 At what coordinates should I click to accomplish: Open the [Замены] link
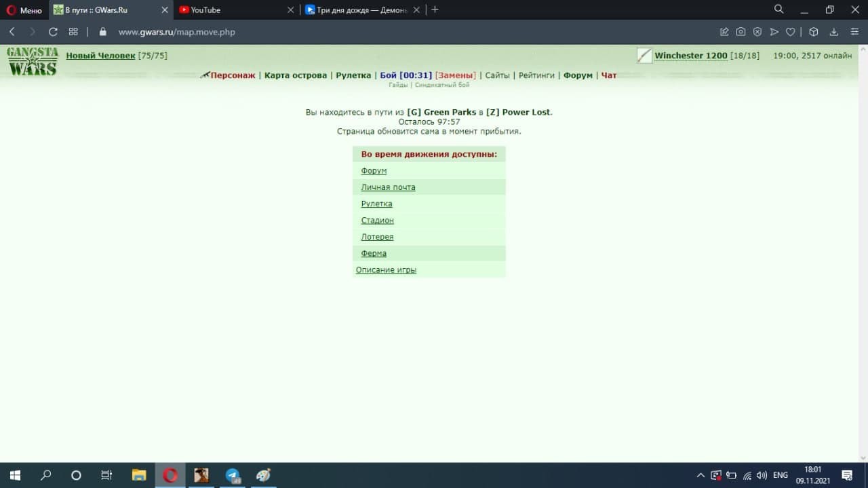(x=455, y=75)
